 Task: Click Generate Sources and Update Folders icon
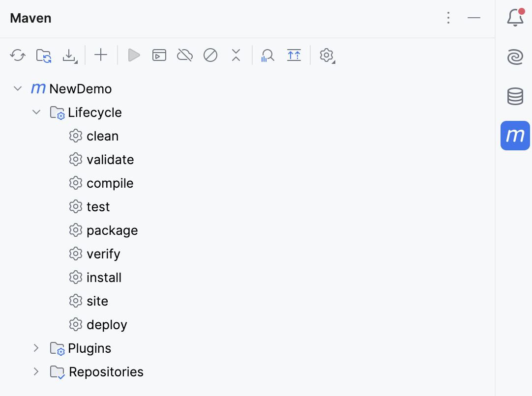tap(44, 55)
